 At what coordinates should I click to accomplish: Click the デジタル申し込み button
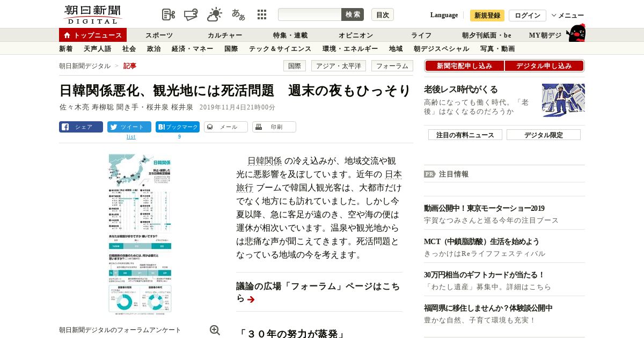pyautogui.click(x=544, y=66)
